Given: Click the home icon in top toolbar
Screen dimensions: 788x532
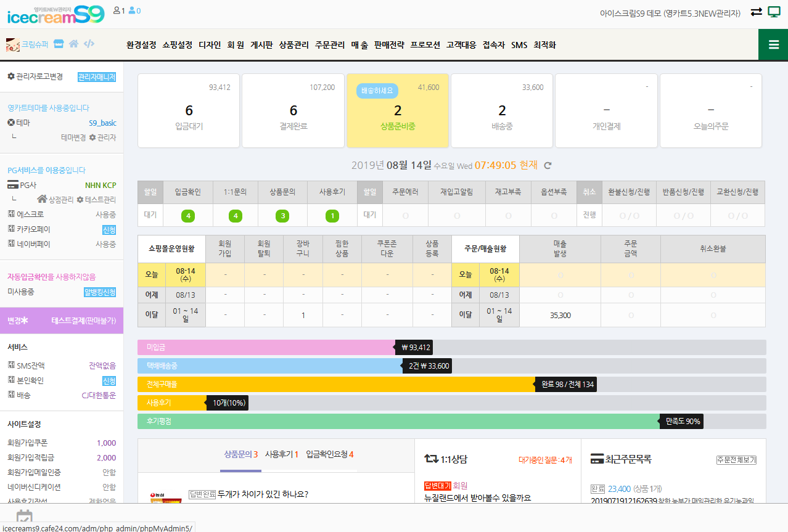Looking at the screenshot, I should pyautogui.click(x=73, y=44).
